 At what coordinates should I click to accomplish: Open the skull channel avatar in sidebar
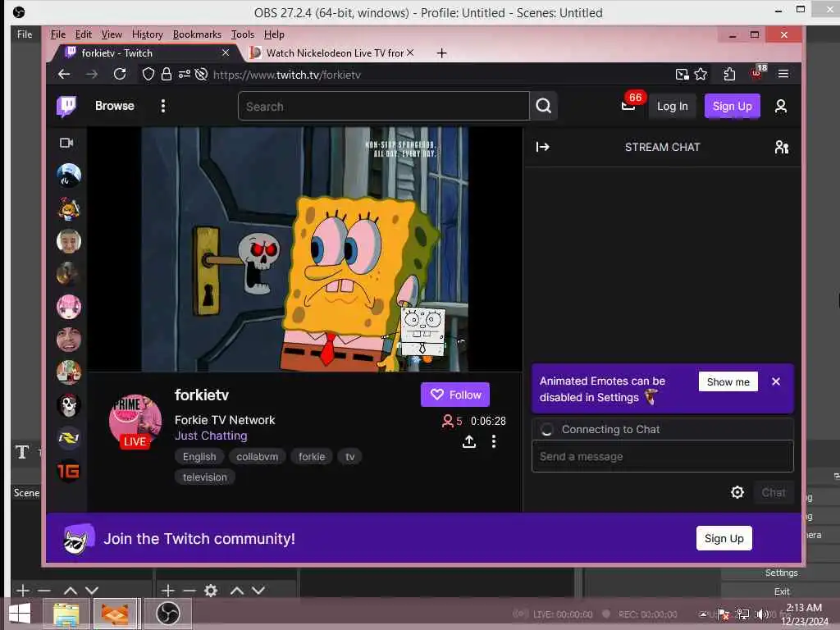point(69,405)
